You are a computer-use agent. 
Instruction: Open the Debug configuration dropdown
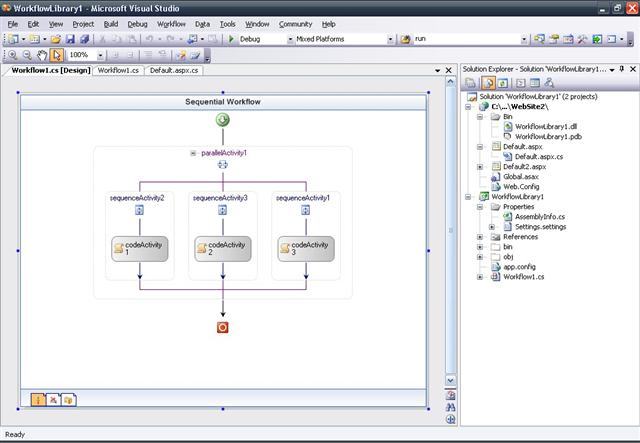pyautogui.click(x=290, y=39)
